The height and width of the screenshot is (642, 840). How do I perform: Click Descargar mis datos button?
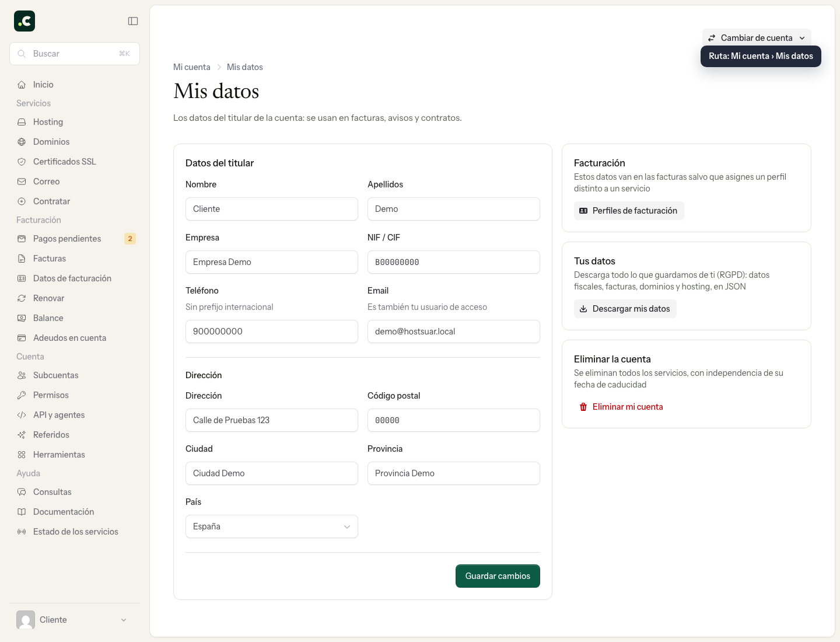click(x=625, y=309)
